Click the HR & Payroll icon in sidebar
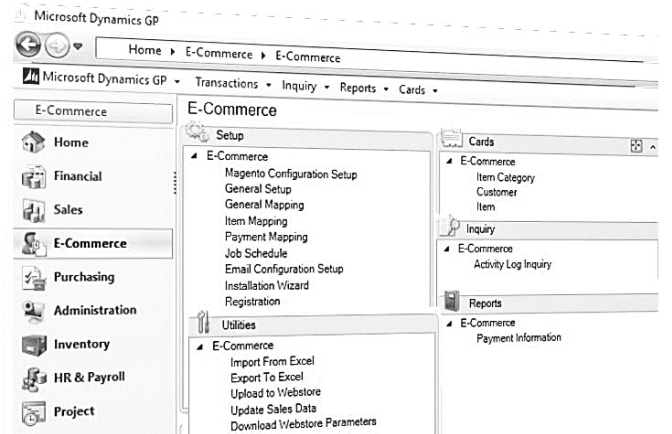This screenshot has height=434, width=672. pos(34,379)
